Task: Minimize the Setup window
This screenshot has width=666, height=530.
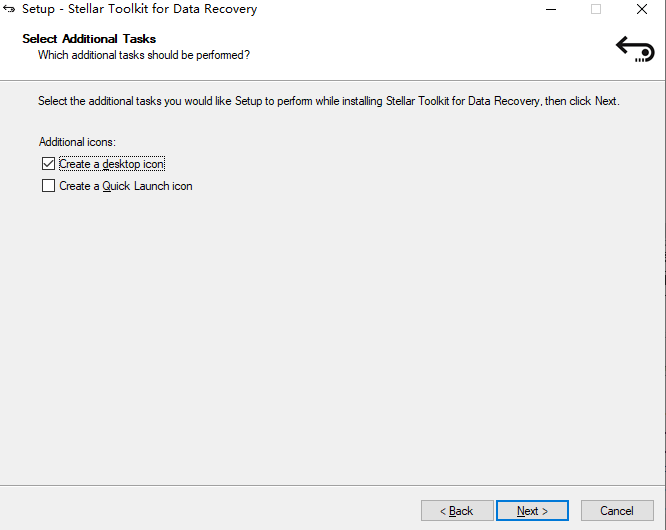Action: [x=551, y=9]
